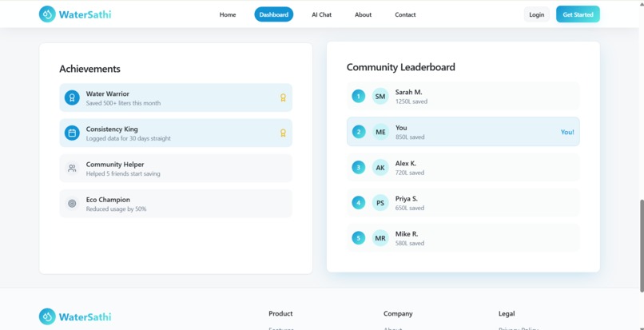Click '850L saved' in your row
Viewport: 644px width, 330px height.
point(410,137)
